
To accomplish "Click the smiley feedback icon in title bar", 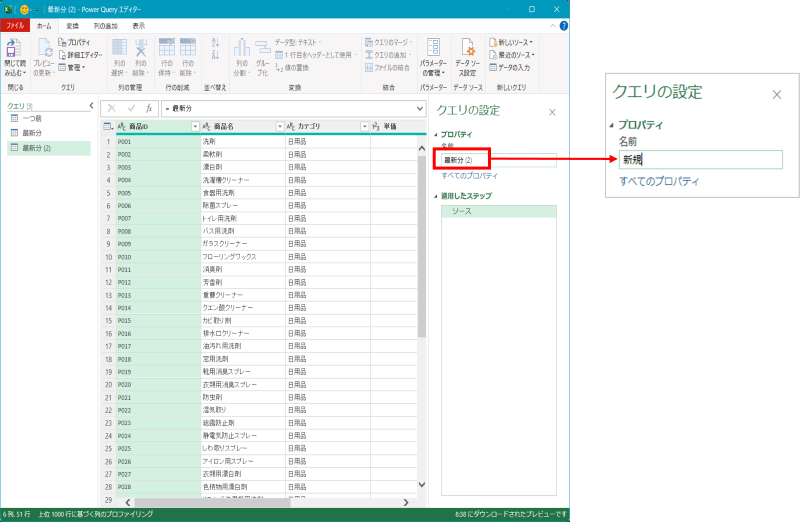I will (24, 9).
